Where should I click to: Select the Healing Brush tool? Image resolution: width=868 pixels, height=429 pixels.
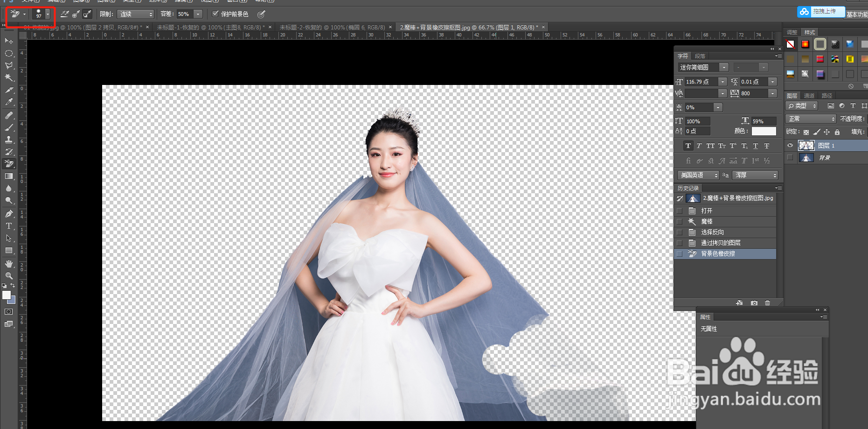click(x=9, y=115)
